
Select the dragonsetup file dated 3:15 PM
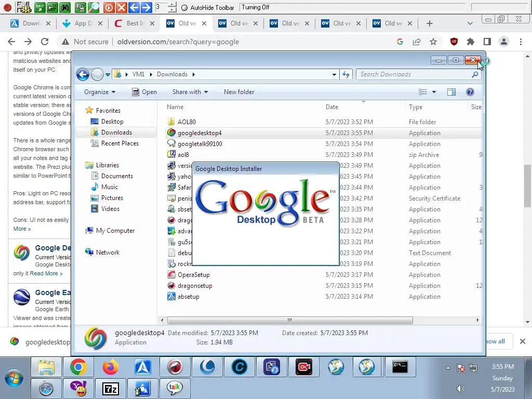point(195,285)
